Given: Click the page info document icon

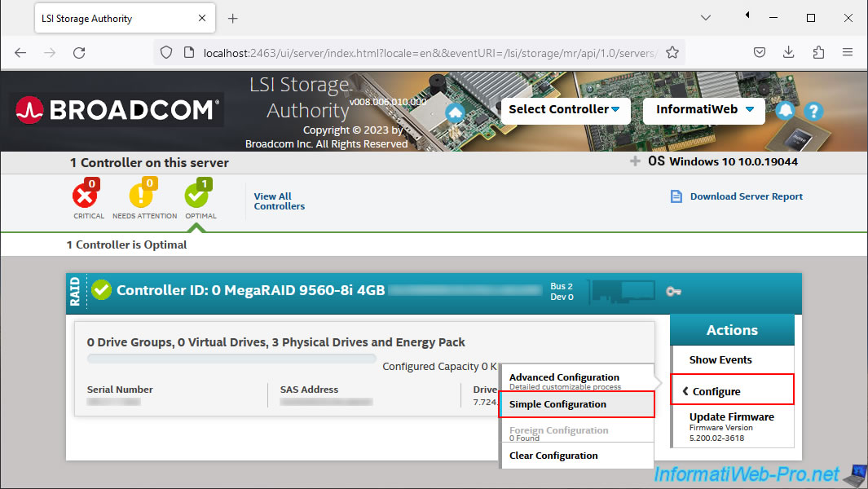Looking at the screenshot, I should [x=189, y=53].
